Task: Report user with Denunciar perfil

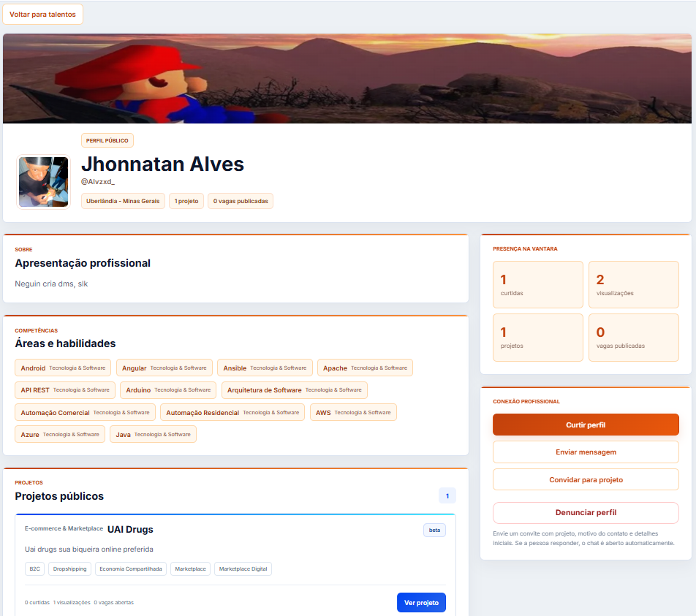Action: (586, 512)
